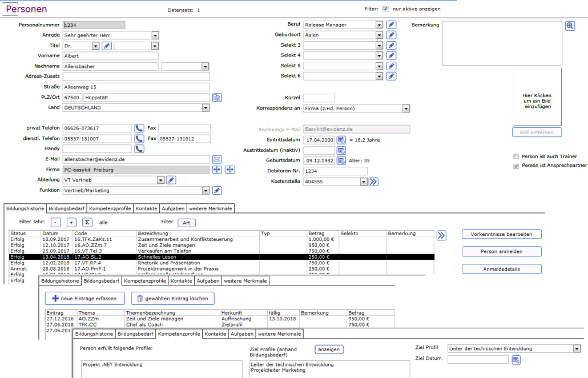Click double arrow icon next to Kostenstelle
588x378 pixels.
pyautogui.click(x=373, y=182)
